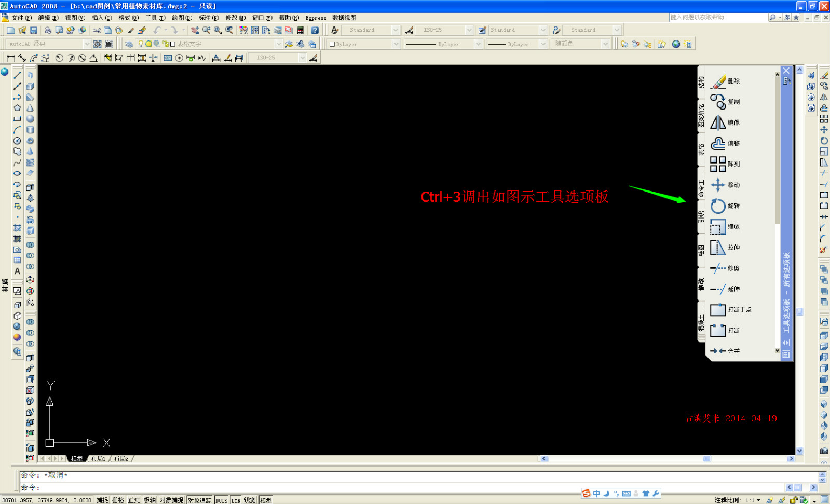
Task: Open the 文件(F) menu
Action: [x=21, y=18]
